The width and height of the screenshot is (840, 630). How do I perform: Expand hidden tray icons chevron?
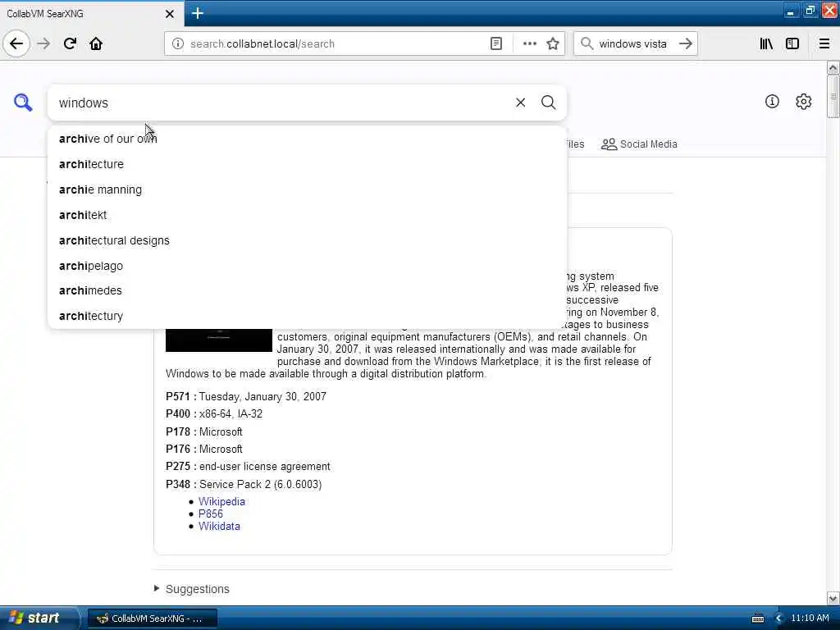[779, 619]
